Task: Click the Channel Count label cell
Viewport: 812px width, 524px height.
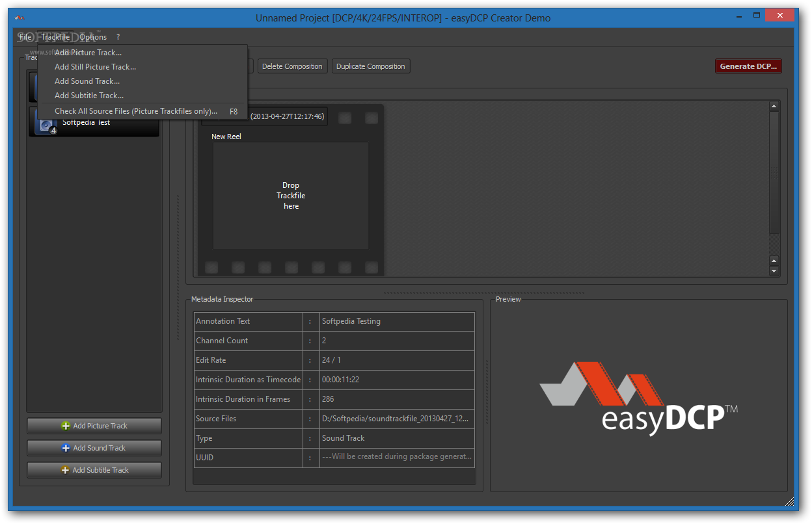Action: tap(249, 341)
